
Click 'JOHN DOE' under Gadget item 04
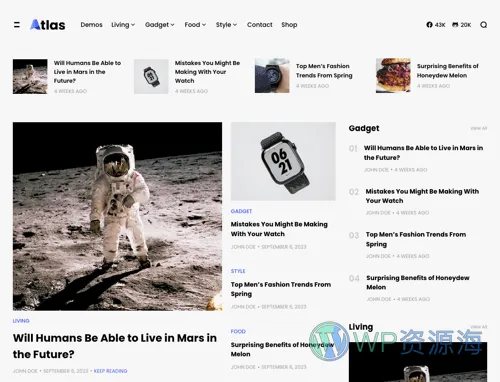(x=379, y=299)
